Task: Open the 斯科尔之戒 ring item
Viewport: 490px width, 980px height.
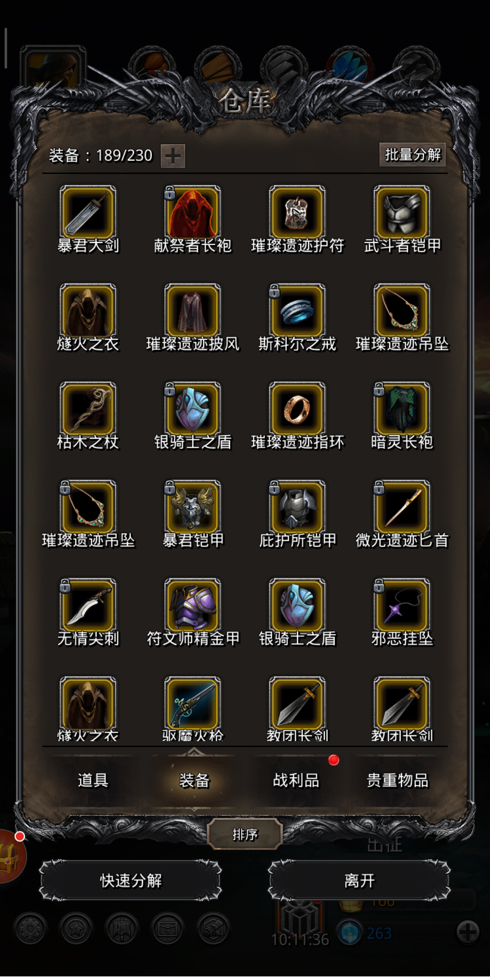Action: click(x=297, y=311)
